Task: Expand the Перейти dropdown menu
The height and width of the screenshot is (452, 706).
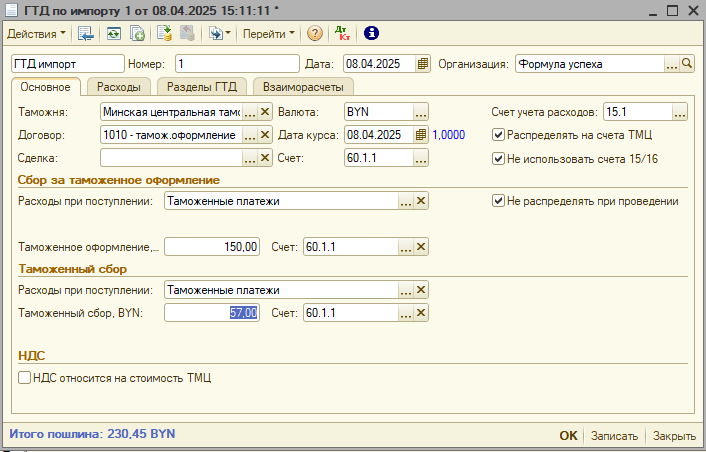Action: click(x=271, y=33)
